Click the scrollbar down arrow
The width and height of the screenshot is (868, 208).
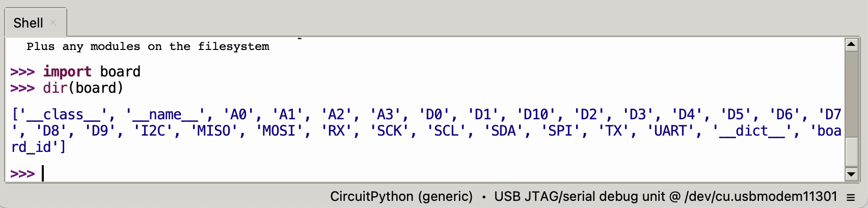coord(851,174)
